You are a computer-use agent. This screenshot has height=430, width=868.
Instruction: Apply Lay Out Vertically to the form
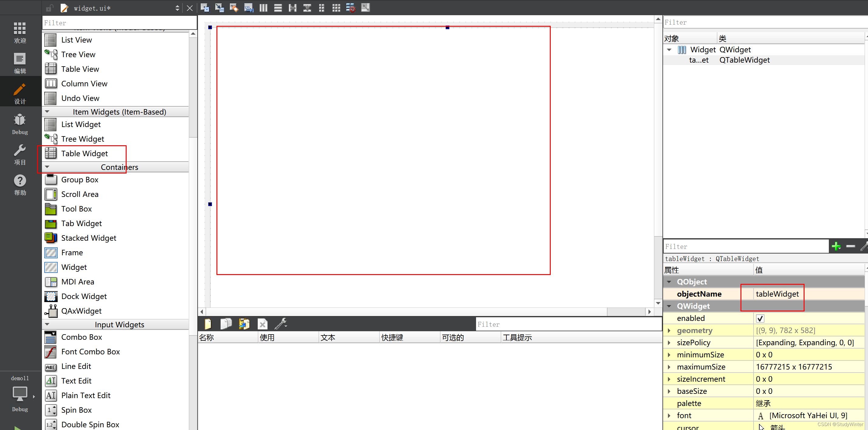[278, 8]
